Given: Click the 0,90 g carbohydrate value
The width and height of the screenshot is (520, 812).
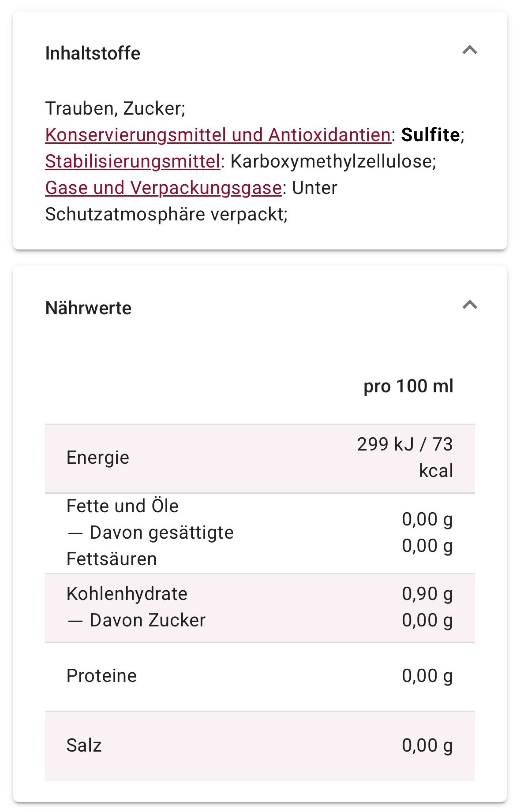Looking at the screenshot, I should (x=427, y=594).
